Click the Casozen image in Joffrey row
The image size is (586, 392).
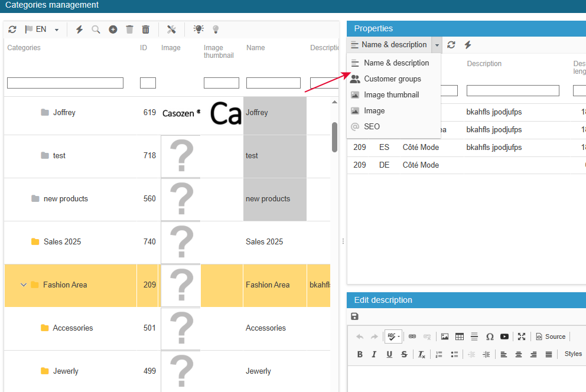181,113
